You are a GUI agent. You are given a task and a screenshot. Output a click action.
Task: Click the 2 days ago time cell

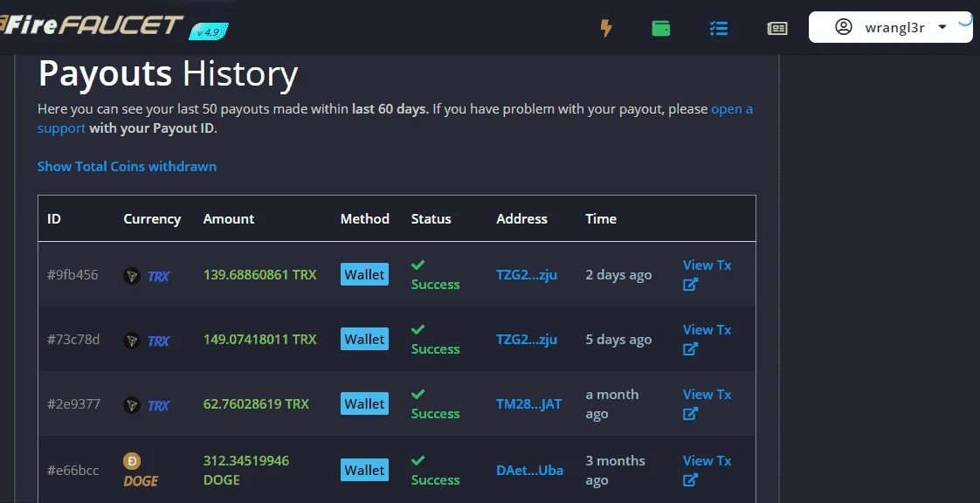click(x=618, y=274)
